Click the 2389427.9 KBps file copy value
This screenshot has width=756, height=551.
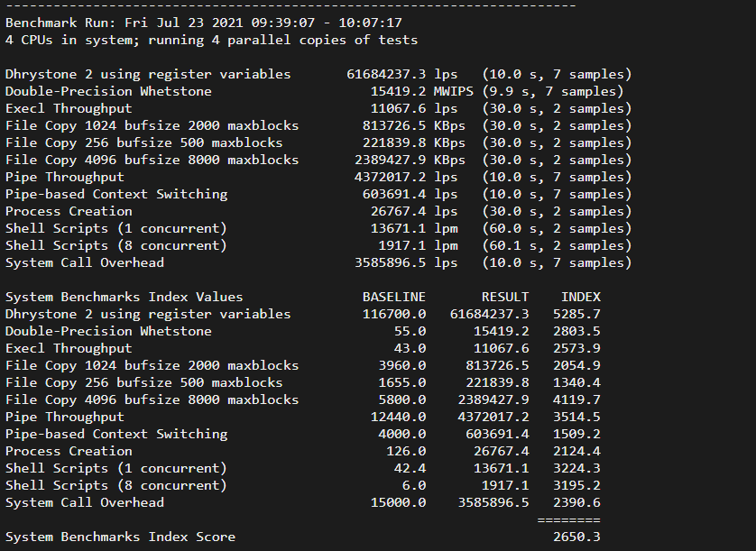(410, 160)
